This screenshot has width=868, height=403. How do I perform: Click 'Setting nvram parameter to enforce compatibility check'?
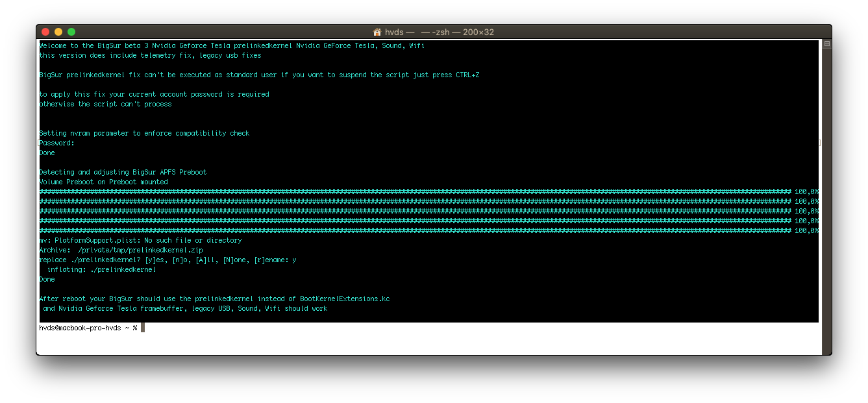(144, 133)
